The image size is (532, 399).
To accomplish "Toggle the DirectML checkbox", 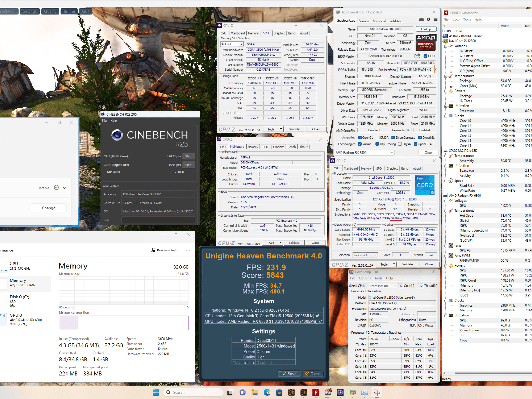I will (420, 138).
